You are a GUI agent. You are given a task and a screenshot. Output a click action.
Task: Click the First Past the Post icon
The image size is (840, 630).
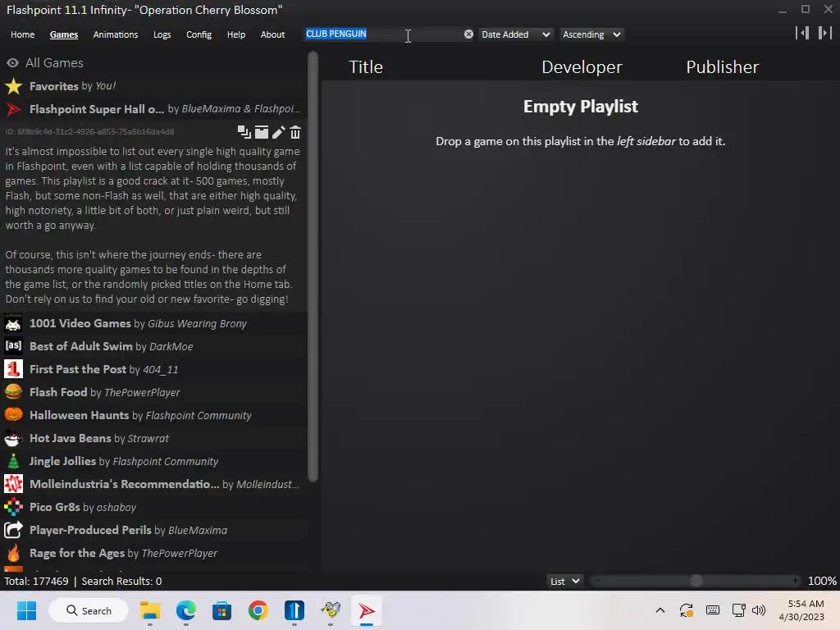pyautogui.click(x=13, y=369)
